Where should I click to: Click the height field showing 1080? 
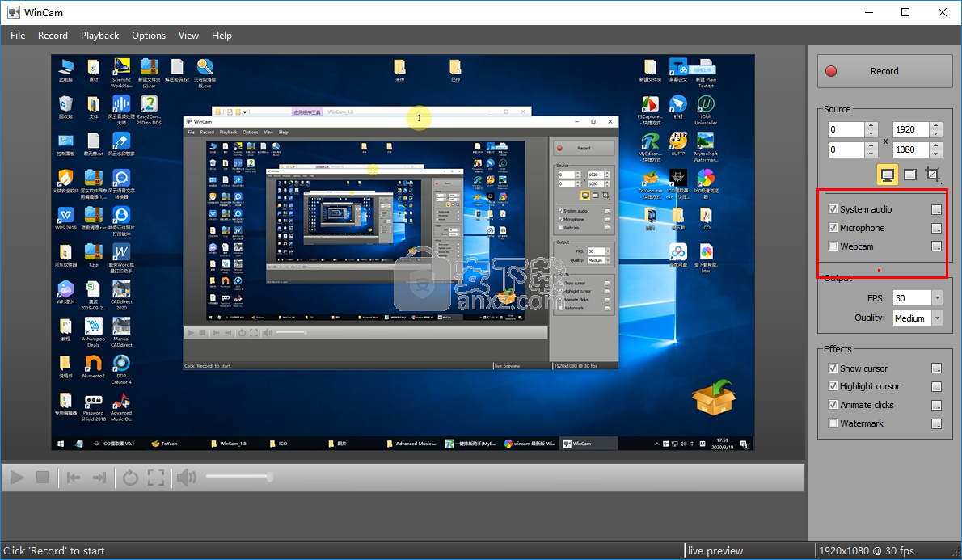911,149
